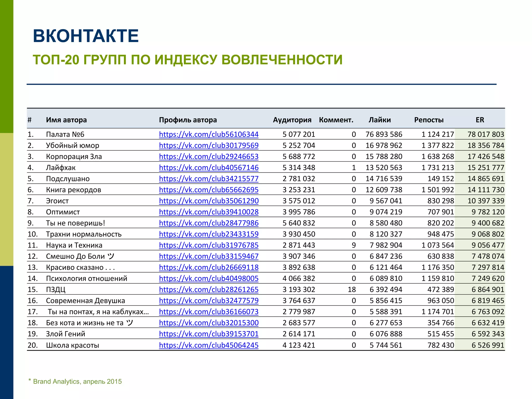532x399 pixels.
Task: Select the name cell Лайфхак
Action: click(61, 168)
